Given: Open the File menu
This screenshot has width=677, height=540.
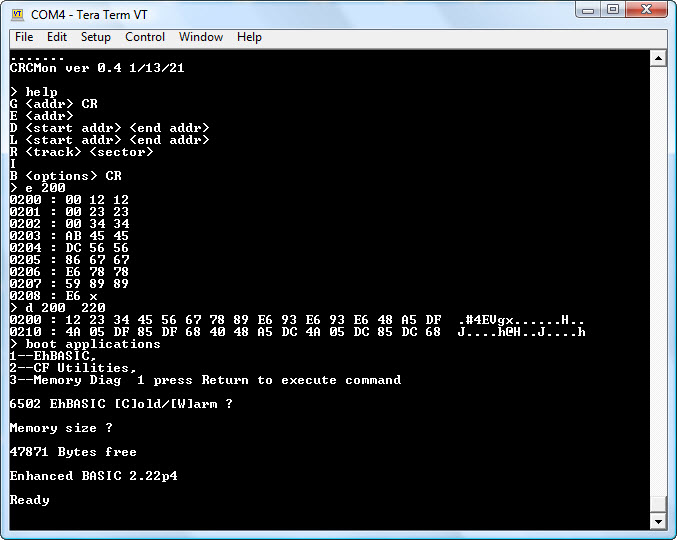Looking at the screenshot, I should pos(24,37).
